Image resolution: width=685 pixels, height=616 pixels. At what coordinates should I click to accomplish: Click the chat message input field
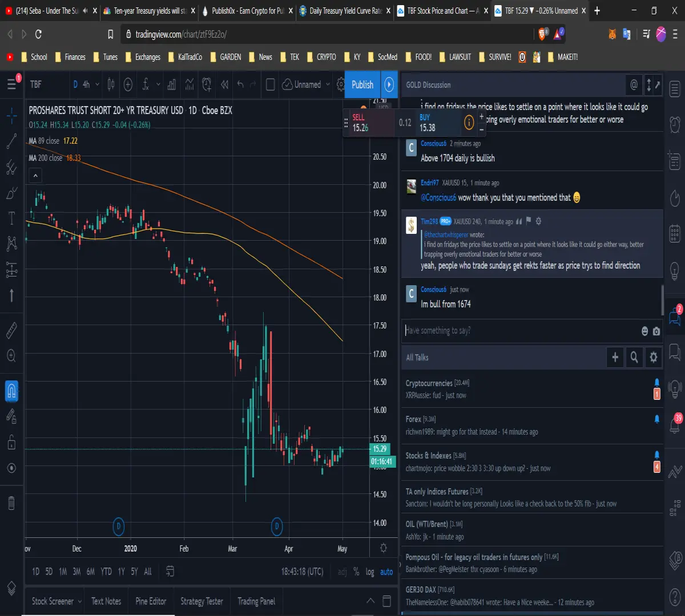pyautogui.click(x=521, y=331)
